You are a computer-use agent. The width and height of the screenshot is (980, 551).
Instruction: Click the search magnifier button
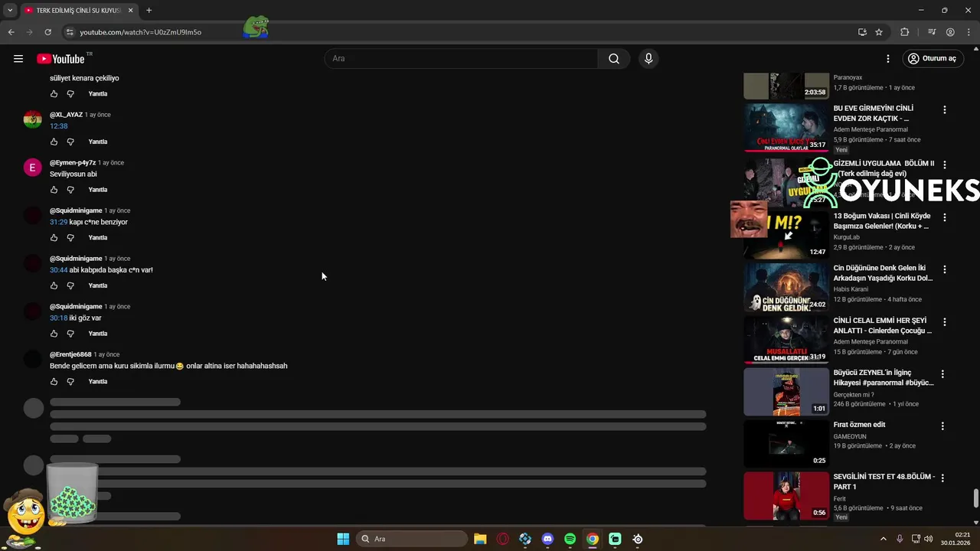[x=614, y=59]
